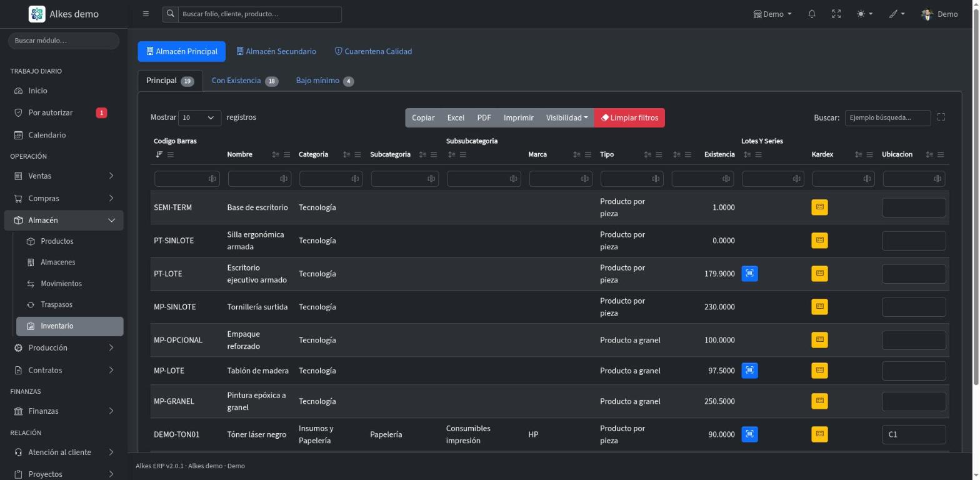This screenshot has width=980, height=480.
Task: Expand the Ventas sidebar menu
Action: [x=64, y=176]
